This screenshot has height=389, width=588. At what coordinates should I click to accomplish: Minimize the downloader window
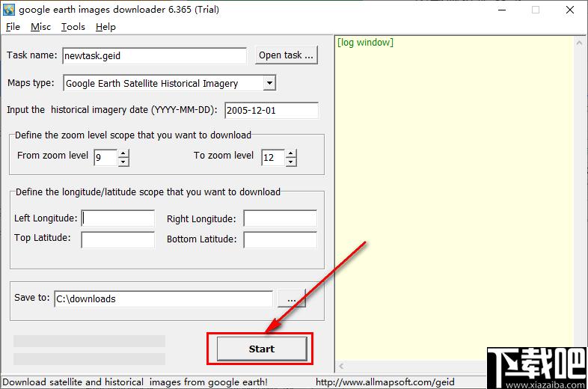click(x=502, y=10)
